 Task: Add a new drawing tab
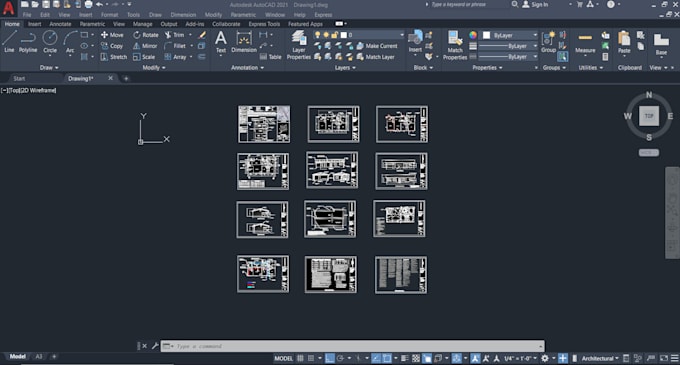pos(126,78)
